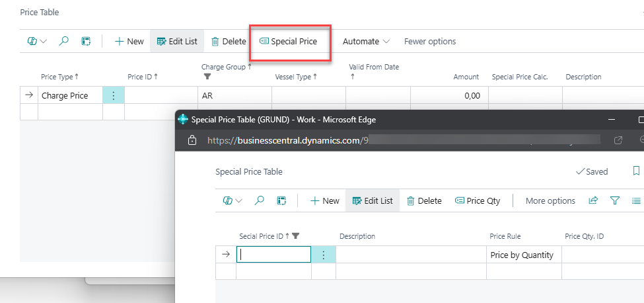This screenshot has height=303, width=644.
Task: Click the share icon in Special Price Table
Action: tap(593, 200)
